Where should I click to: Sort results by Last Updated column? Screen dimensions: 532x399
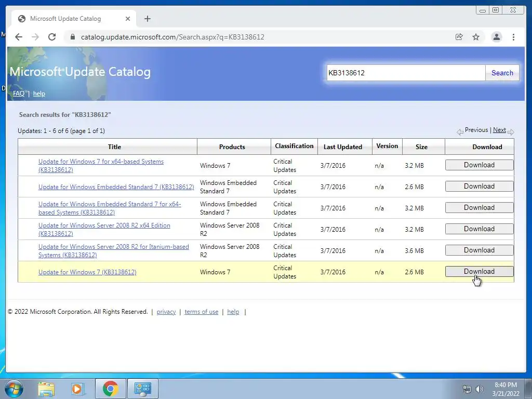pos(343,147)
